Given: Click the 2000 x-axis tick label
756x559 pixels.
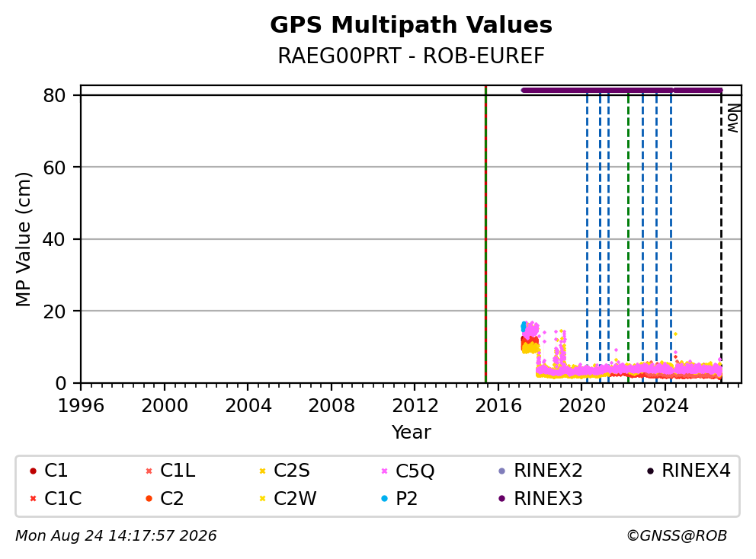Looking at the screenshot, I should pos(165,406).
